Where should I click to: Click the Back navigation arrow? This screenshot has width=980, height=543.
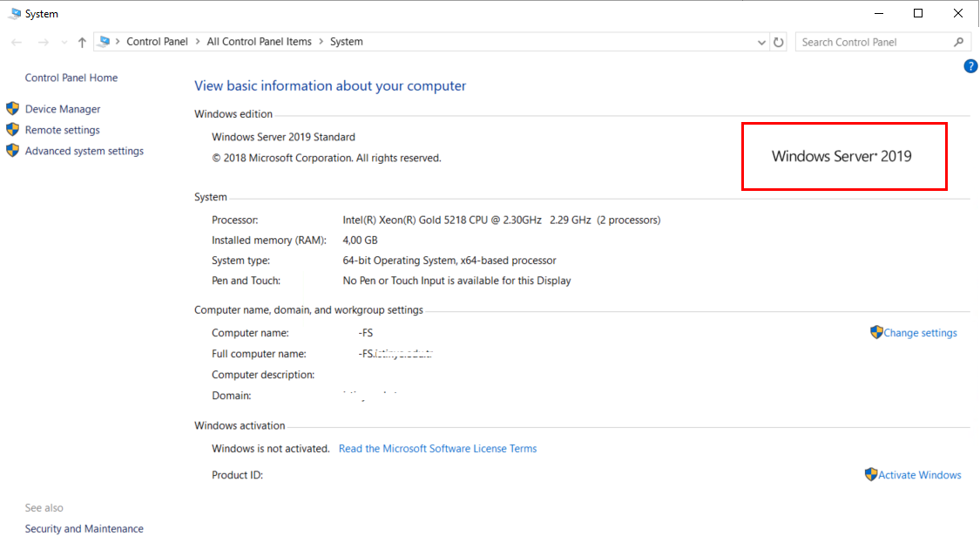click(x=17, y=42)
